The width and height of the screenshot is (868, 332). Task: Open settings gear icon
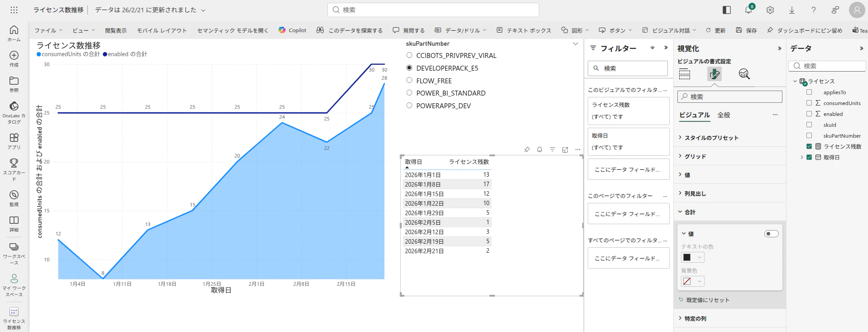click(770, 10)
